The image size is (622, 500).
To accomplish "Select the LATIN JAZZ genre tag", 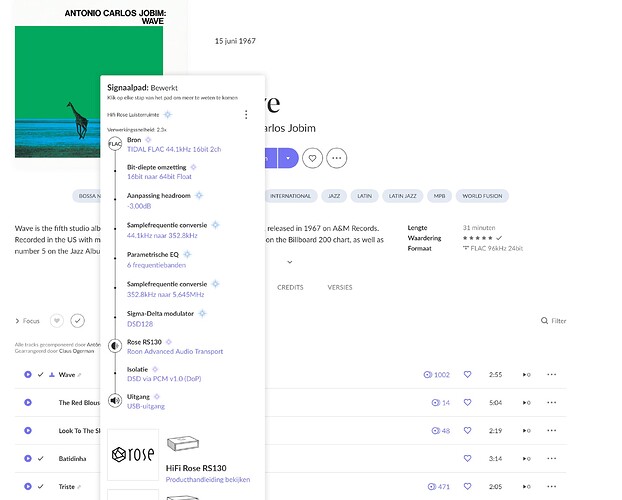I will [x=403, y=196].
